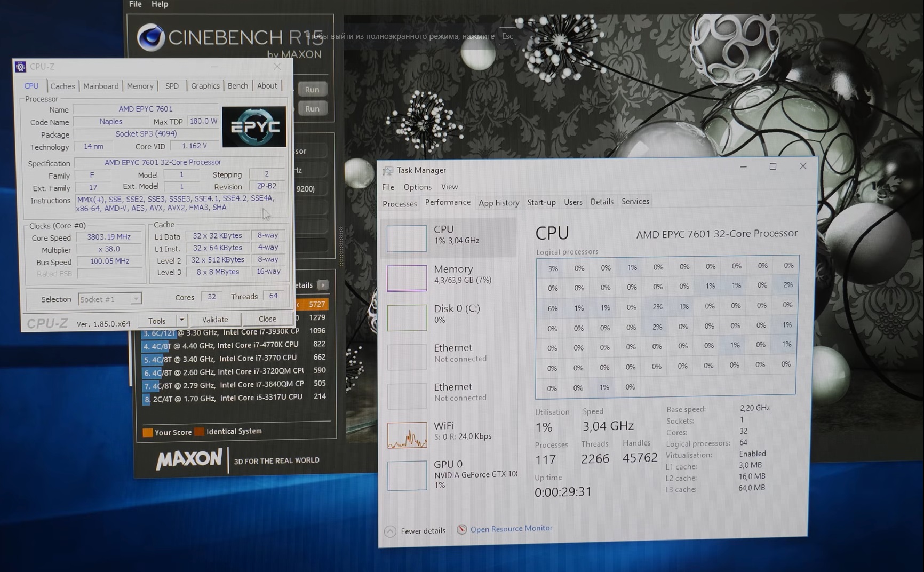Click the Multiplier x 38.0 field
The image size is (924, 572).
[109, 249]
